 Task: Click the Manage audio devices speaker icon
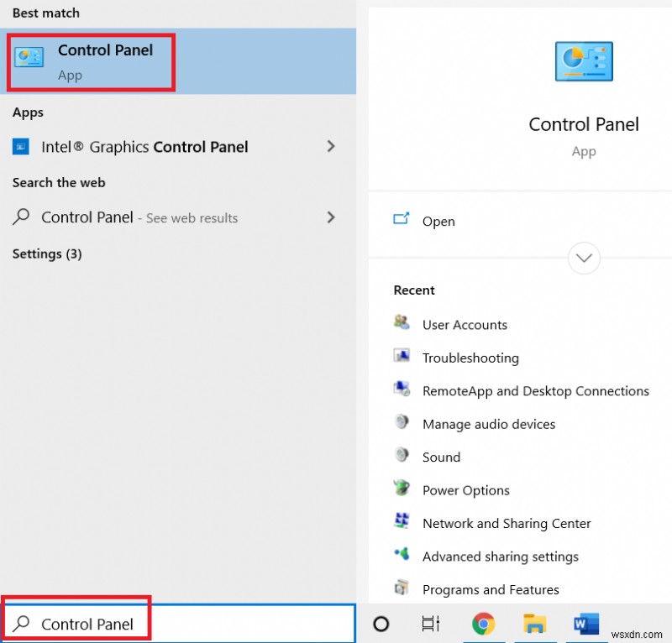click(402, 421)
